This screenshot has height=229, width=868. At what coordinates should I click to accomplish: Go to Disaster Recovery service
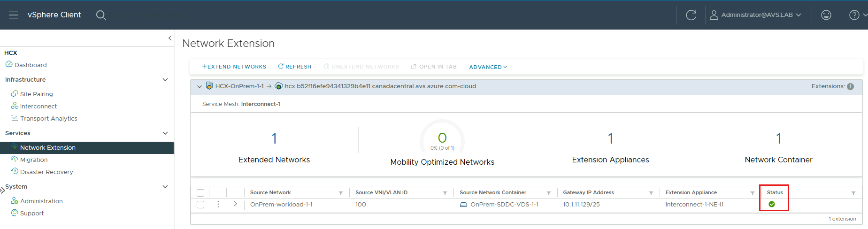(46, 172)
